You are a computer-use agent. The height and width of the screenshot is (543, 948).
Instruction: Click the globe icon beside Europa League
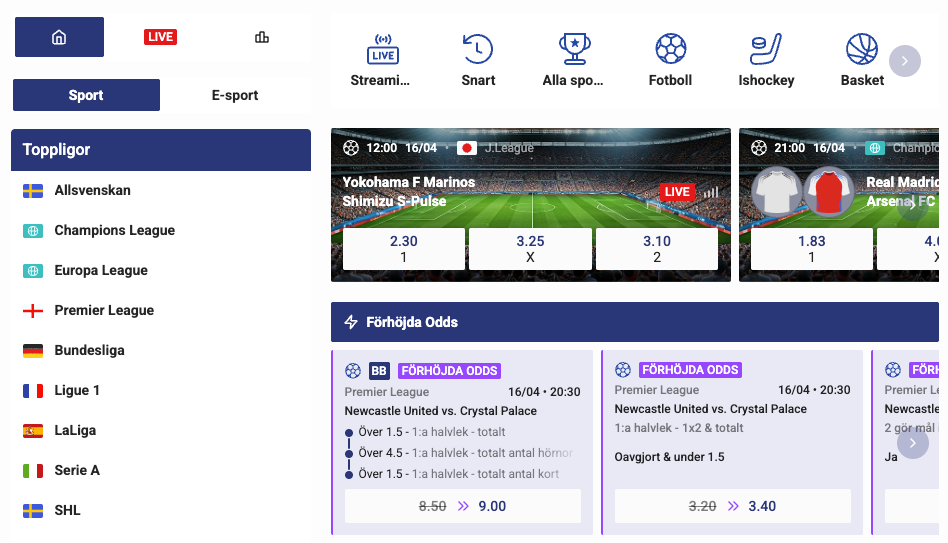click(x=33, y=271)
